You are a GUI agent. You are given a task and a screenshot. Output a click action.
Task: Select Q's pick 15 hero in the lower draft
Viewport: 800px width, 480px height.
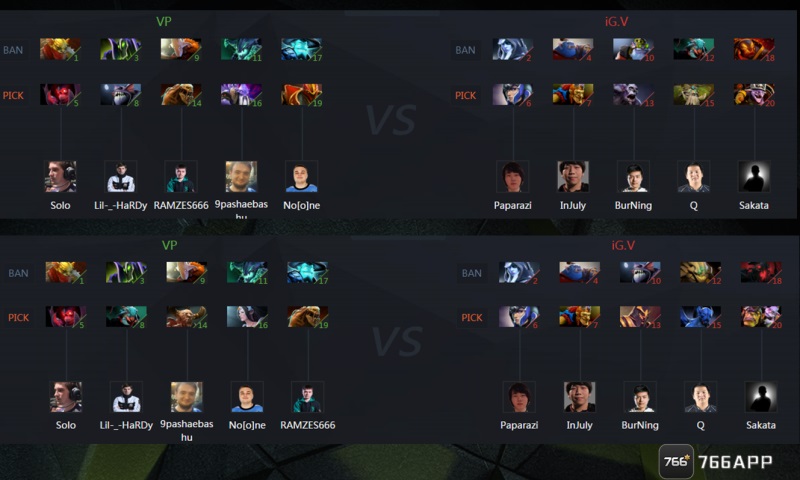click(701, 317)
